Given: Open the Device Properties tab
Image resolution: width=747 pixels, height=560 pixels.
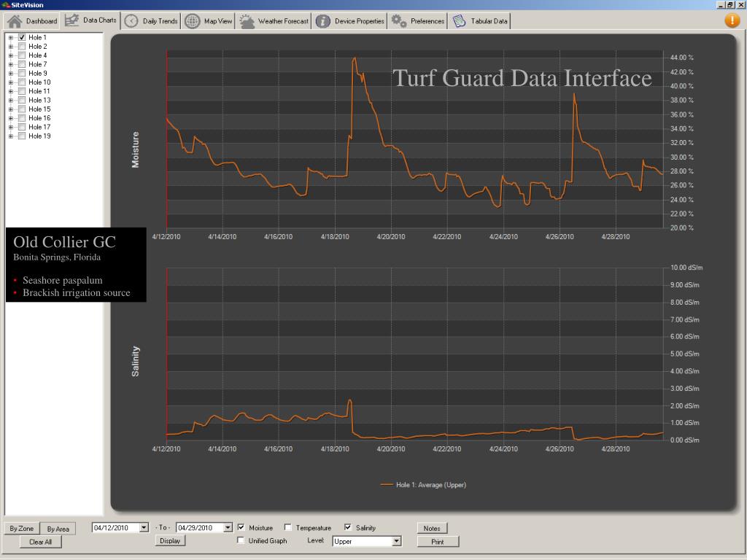Looking at the screenshot, I should point(349,21).
